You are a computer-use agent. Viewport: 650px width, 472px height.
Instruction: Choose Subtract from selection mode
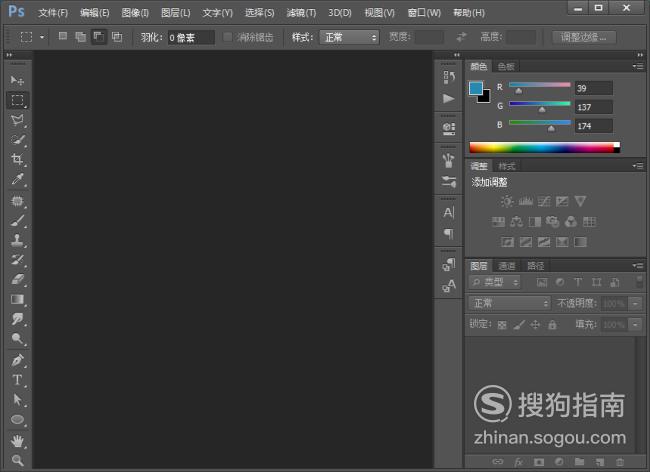coord(99,36)
